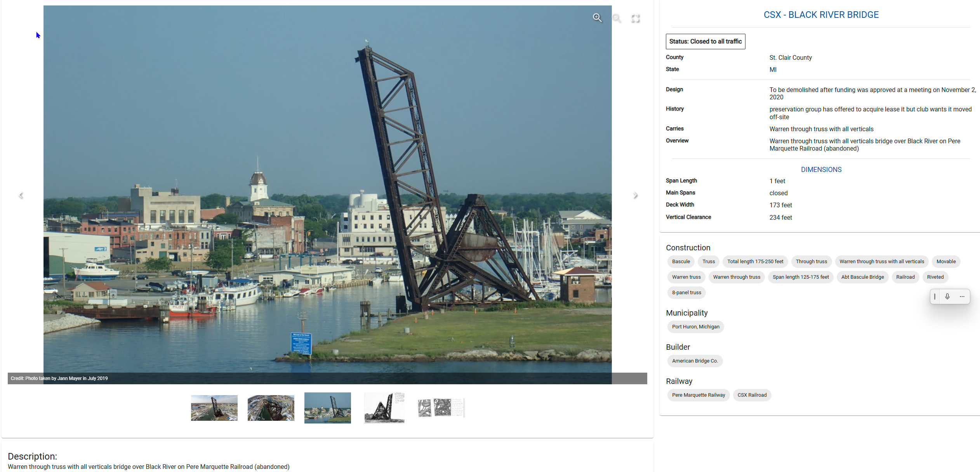Click the CSX - Black River Bridge title
This screenshot has width=980, height=472.
[821, 14]
